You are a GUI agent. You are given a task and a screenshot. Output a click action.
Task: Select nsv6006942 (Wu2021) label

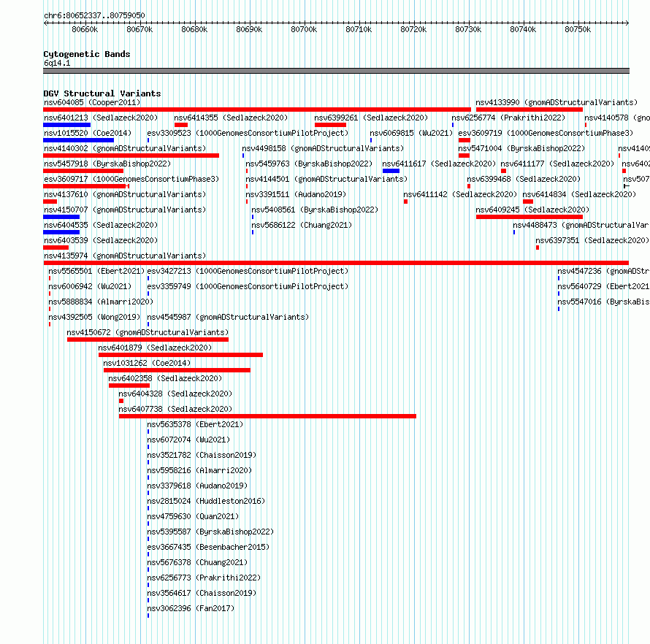[x=90, y=286]
